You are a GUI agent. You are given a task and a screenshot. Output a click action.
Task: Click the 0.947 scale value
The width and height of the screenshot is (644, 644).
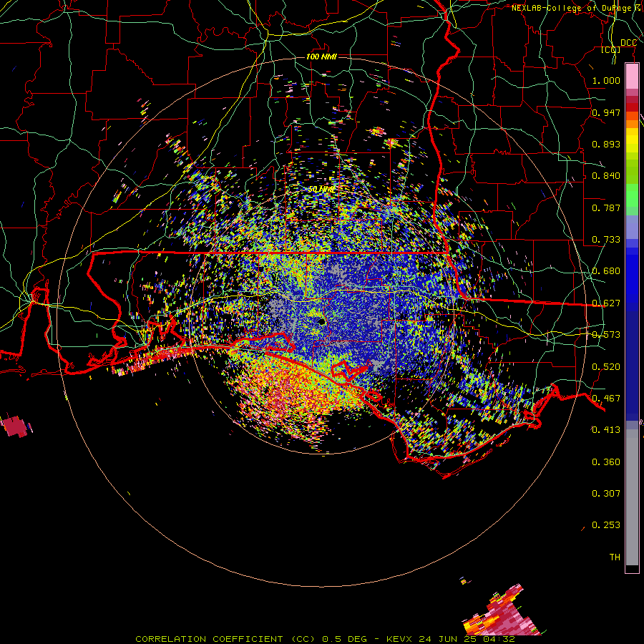point(606,112)
